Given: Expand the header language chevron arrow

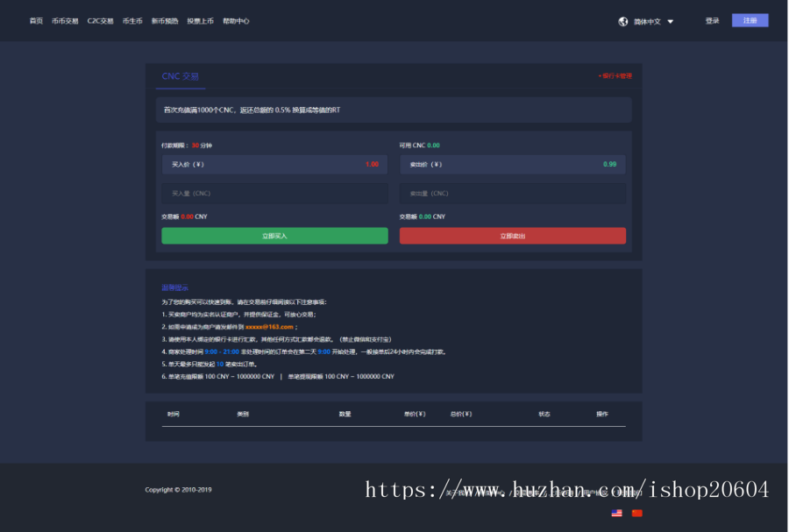Looking at the screenshot, I should (x=672, y=21).
